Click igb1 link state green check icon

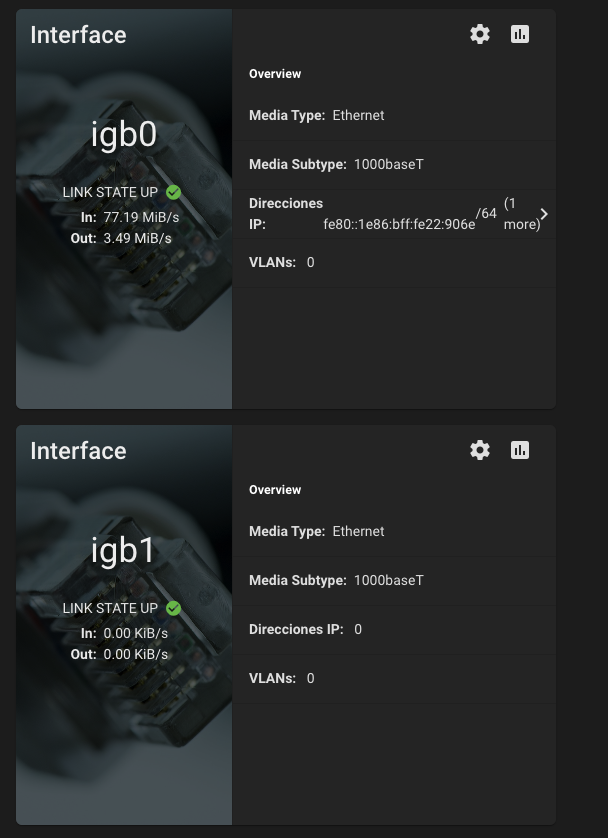pos(174,608)
